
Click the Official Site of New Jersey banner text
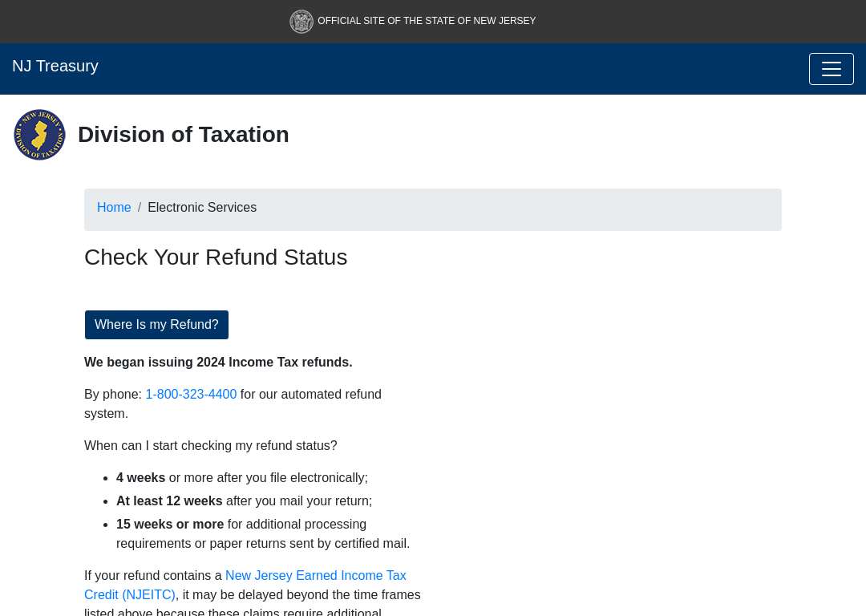[427, 21]
